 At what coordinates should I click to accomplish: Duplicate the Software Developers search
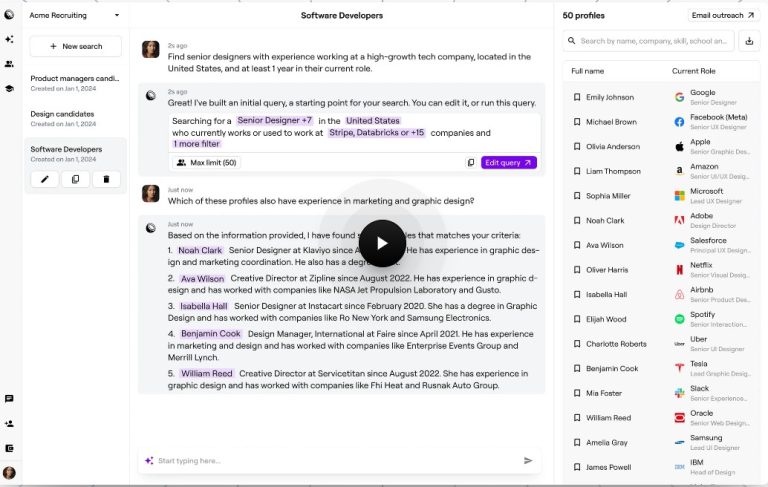click(x=75, y=179)
